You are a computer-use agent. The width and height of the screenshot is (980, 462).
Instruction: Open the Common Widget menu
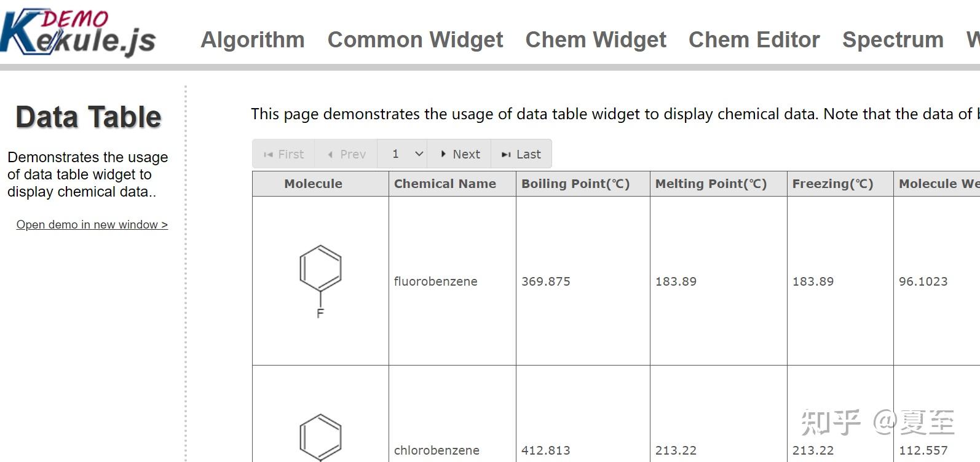[415, 40]
